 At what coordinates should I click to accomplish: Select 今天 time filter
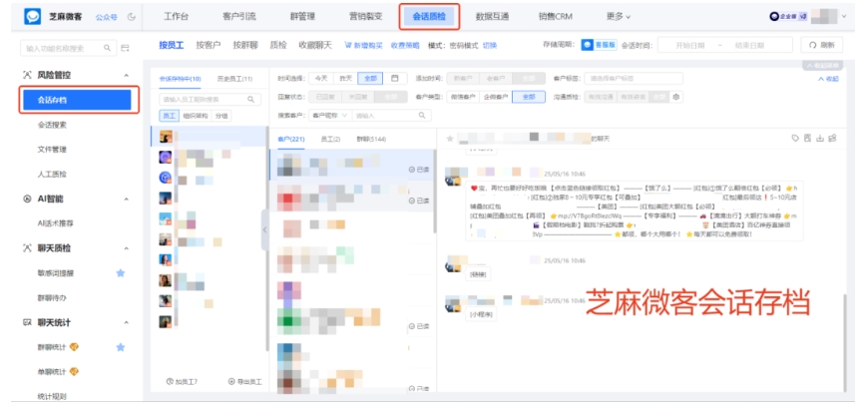tap(321, 79)
